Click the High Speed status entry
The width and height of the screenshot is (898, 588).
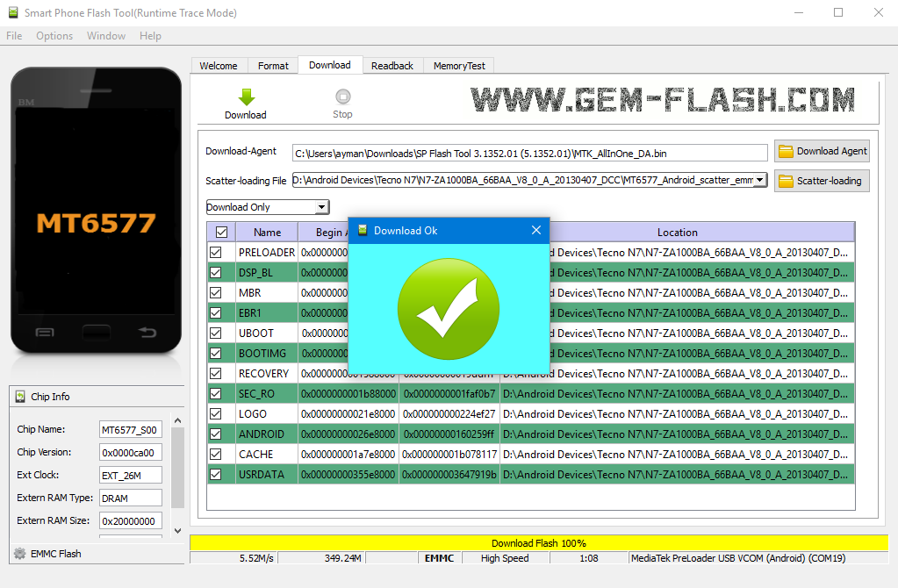(x=505, y=558)
